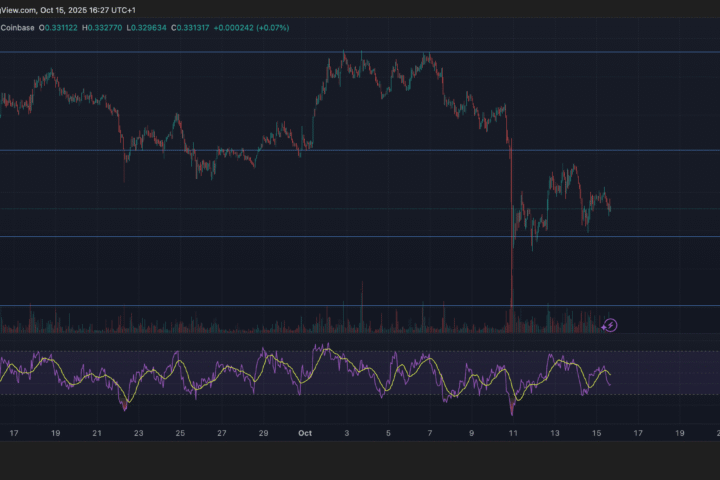
Task: Click the 7 date label on time axis
Action: tap(429, 433)
